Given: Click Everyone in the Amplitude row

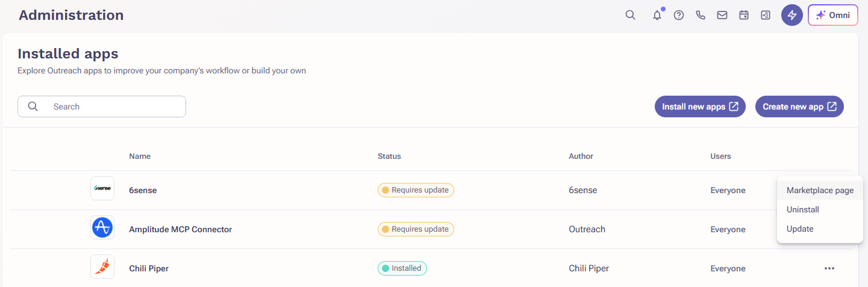Looking at the screenshot, I should point(728,229).
